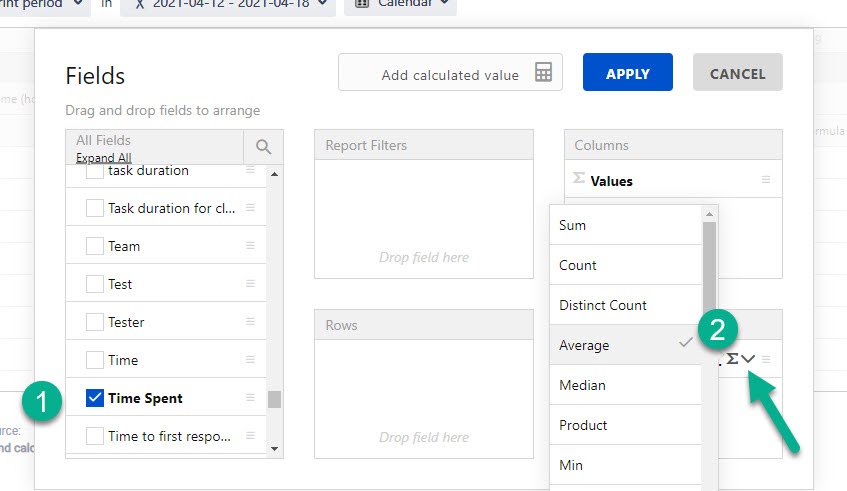Enable the Team field checkbox
This screenshot has height=491, width=847.
point(95,246)
